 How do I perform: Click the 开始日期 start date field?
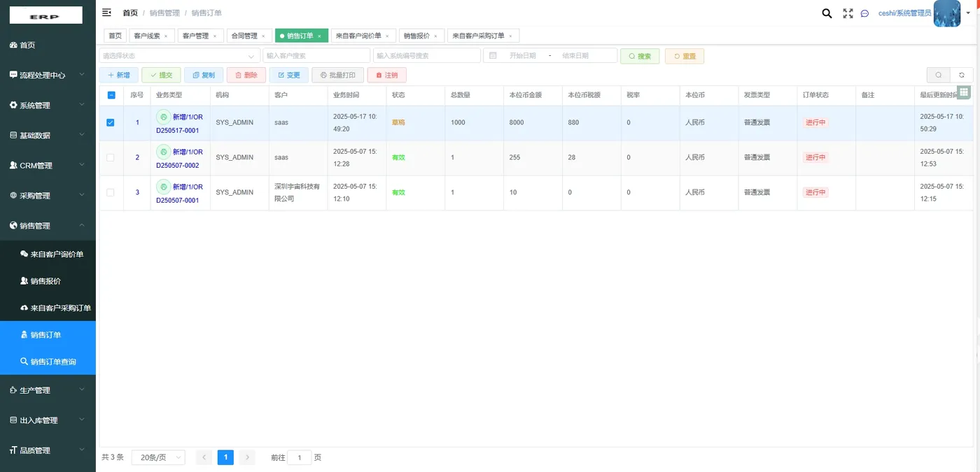tap(522, 56)
